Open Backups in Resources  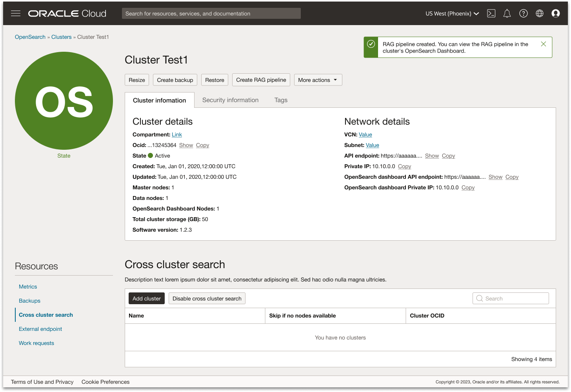click(29, 301)
